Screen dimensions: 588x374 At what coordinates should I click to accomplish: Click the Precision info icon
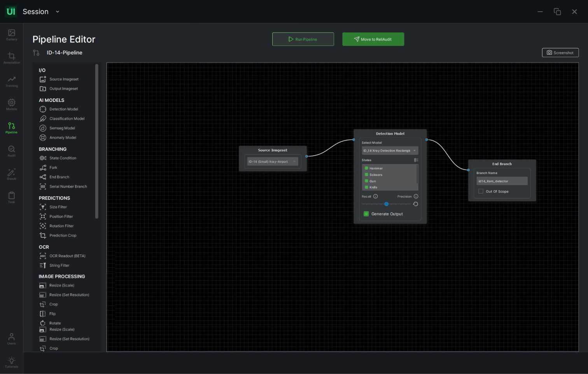pos(416,197)
